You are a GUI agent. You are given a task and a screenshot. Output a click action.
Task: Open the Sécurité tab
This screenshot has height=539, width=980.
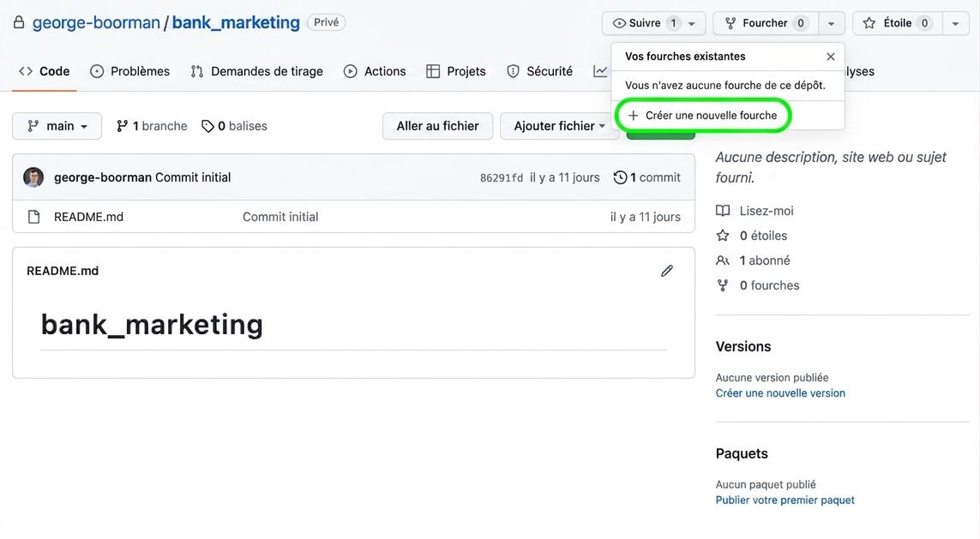539,71
